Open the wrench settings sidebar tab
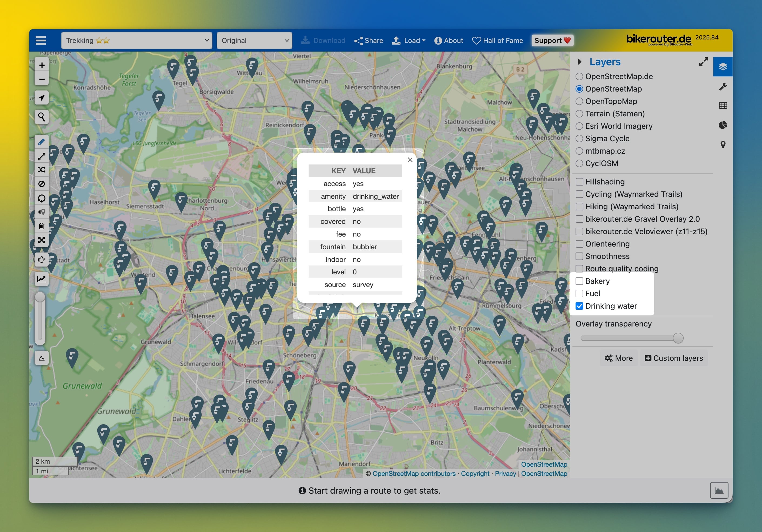 723,87
